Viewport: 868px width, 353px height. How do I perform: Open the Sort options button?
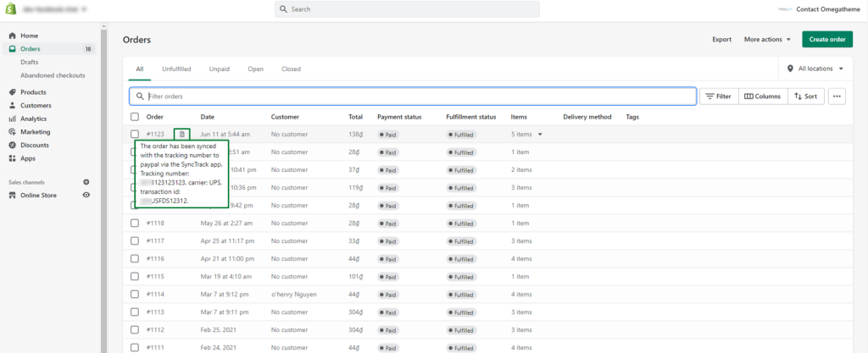pyautogui.click(x=805, y=97)
